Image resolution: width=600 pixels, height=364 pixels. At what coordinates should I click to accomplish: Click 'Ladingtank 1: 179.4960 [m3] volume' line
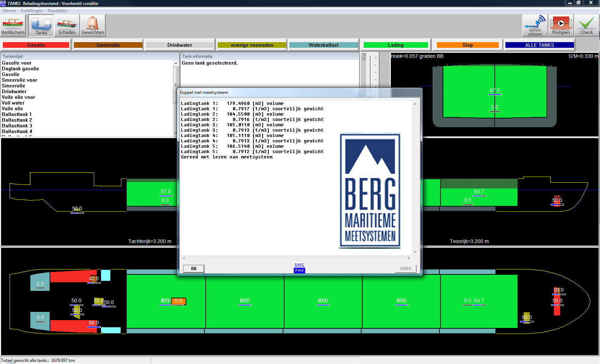[x=232, y=103]
